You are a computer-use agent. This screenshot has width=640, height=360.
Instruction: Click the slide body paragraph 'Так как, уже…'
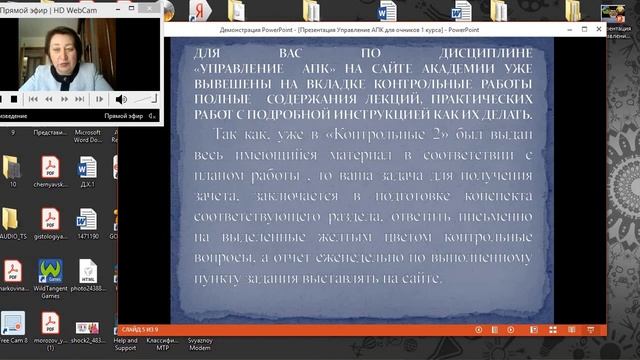pos(363,206)
